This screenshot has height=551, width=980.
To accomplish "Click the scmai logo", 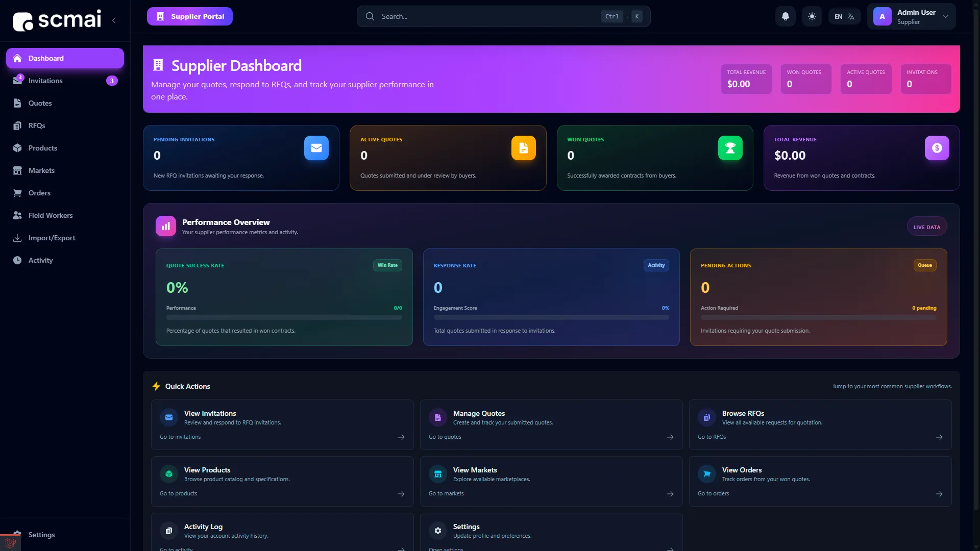I will (57, 20).
